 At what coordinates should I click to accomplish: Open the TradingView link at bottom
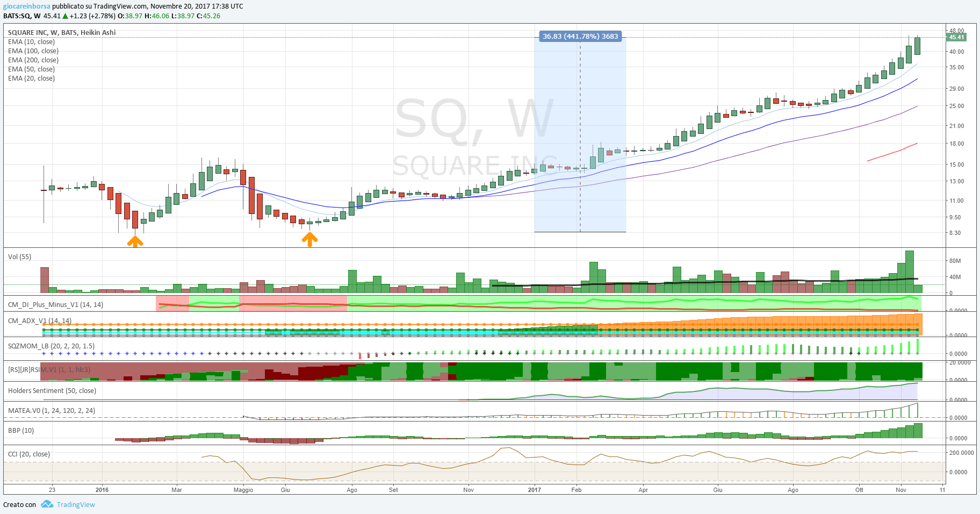click(76, 505)
